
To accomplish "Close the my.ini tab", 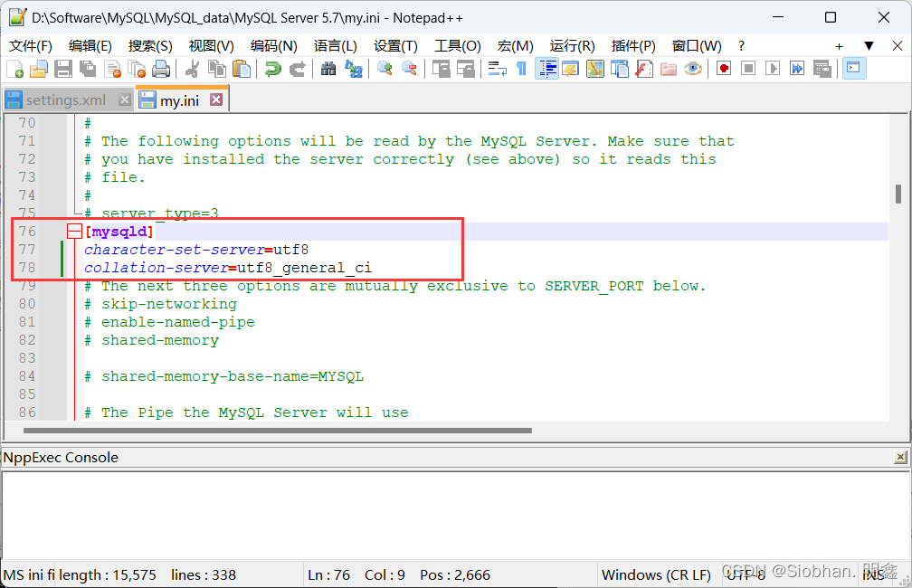I will click(x=214, y=100).
